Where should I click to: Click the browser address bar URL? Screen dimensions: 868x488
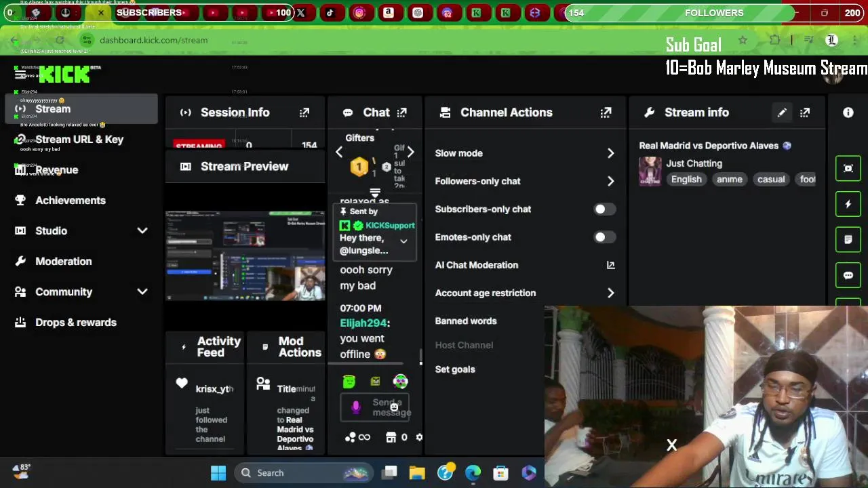pyautogui.click(x=153, y=40)
